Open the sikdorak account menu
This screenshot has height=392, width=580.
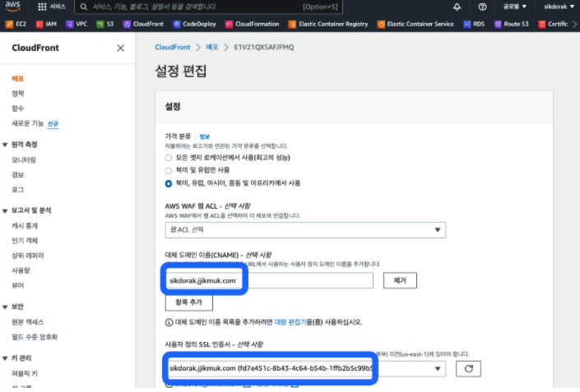(559, 7)
